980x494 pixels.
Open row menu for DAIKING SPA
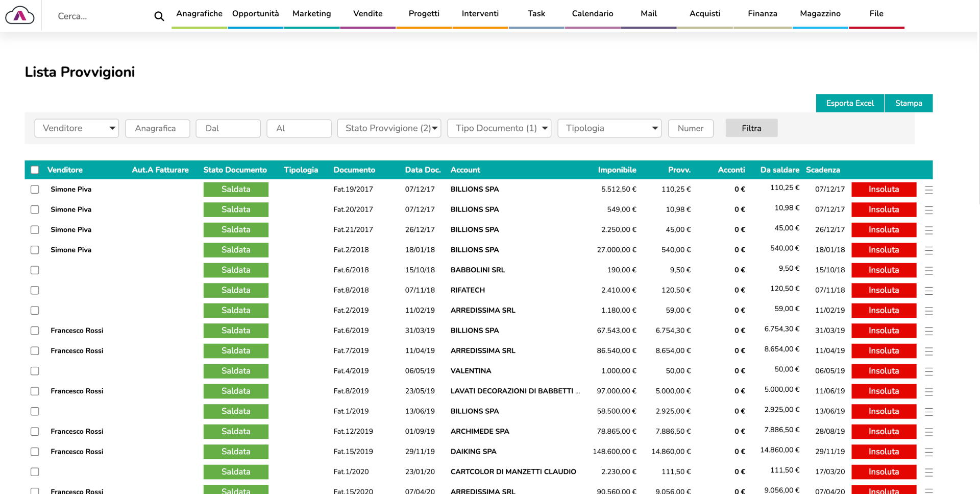(x=928, y=452)
